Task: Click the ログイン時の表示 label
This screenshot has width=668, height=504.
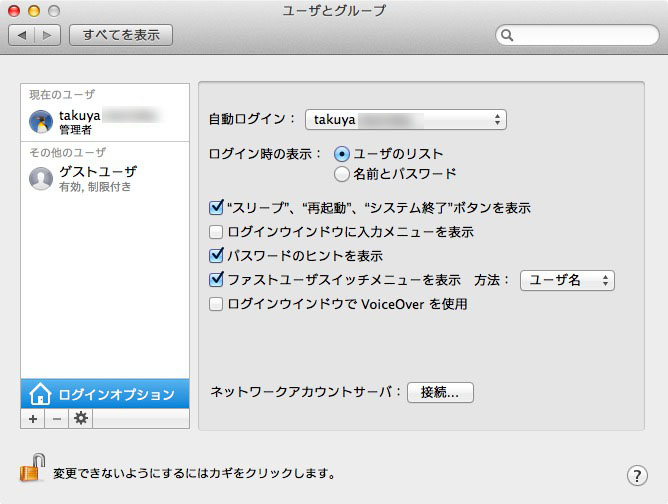Action: 265,154
